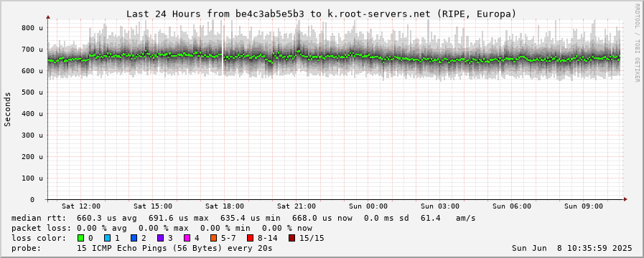This screenshot has width=644, height=258.
Task: Click the red arrow atop the y-axis
Action: 47,17
